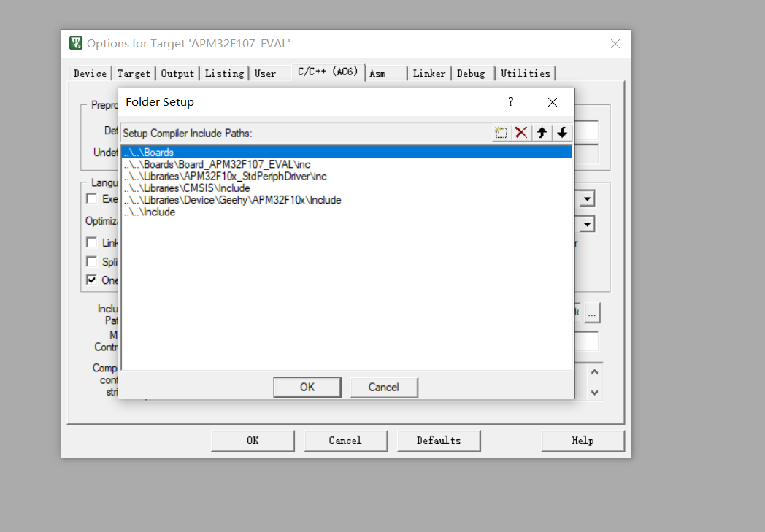765x532 pixels.
Task: Select the ..\..\Include path entry
Action: click(347, 212)
